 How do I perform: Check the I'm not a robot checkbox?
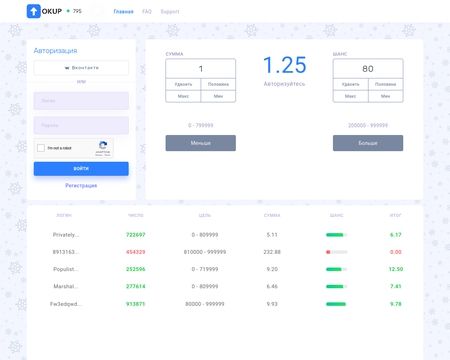(41, 148)
